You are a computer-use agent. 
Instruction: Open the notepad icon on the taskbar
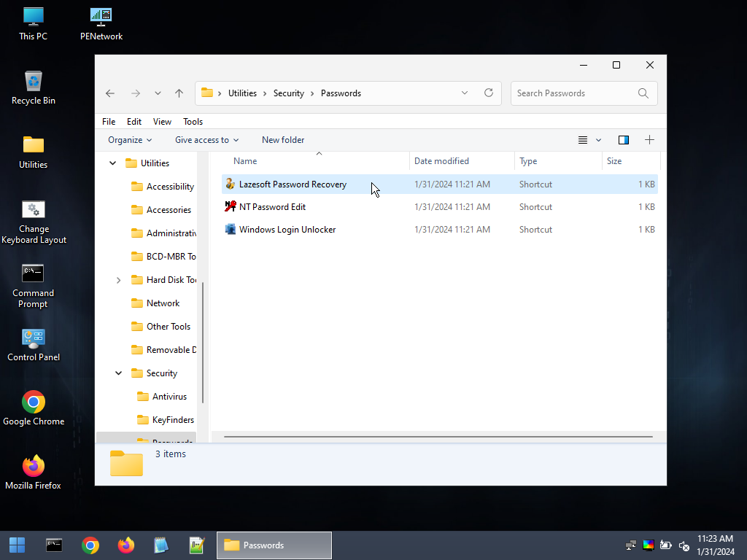[161, 545]
